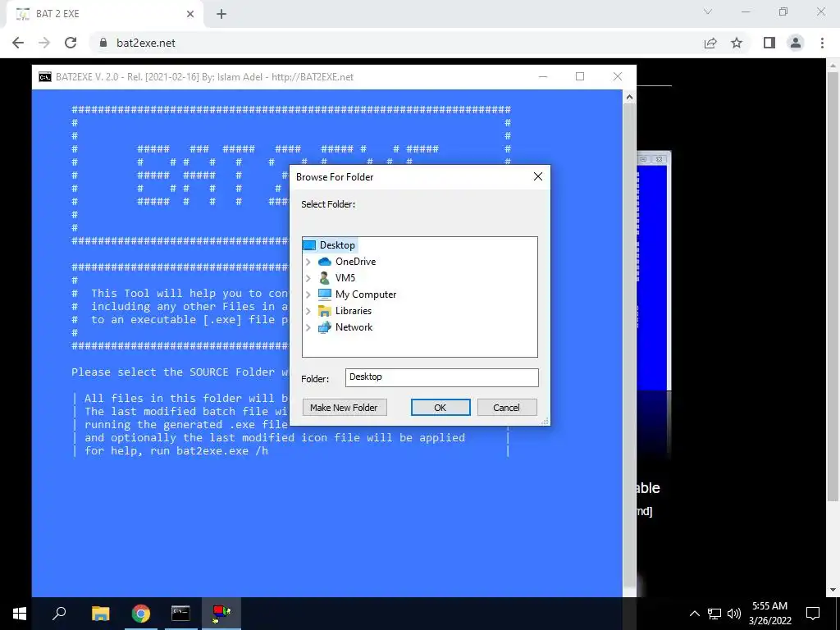840x630 pixels.
Task: Open Windows taskbar search
Action: click(x=59, y=614)
